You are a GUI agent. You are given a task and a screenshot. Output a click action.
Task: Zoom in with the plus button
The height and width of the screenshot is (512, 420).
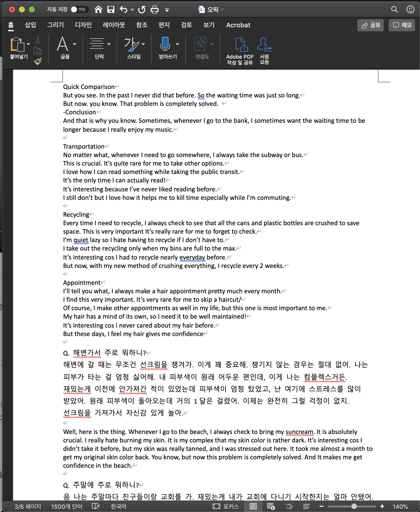[382, 506]
